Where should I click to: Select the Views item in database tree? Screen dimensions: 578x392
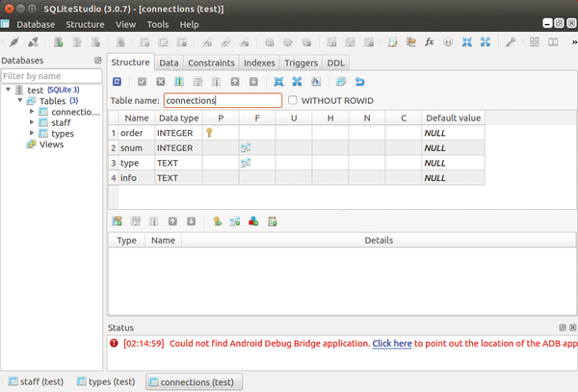point(51,144)
